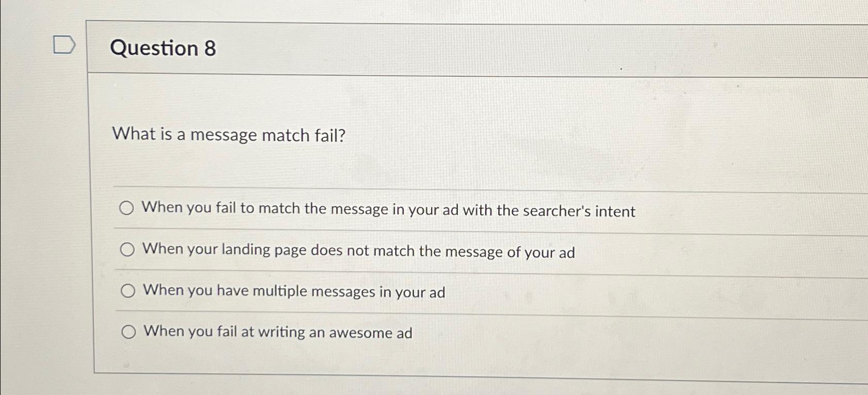Select the multiple messages in your ad option
The image size is (868, 395).
click(x=128, y=291)
